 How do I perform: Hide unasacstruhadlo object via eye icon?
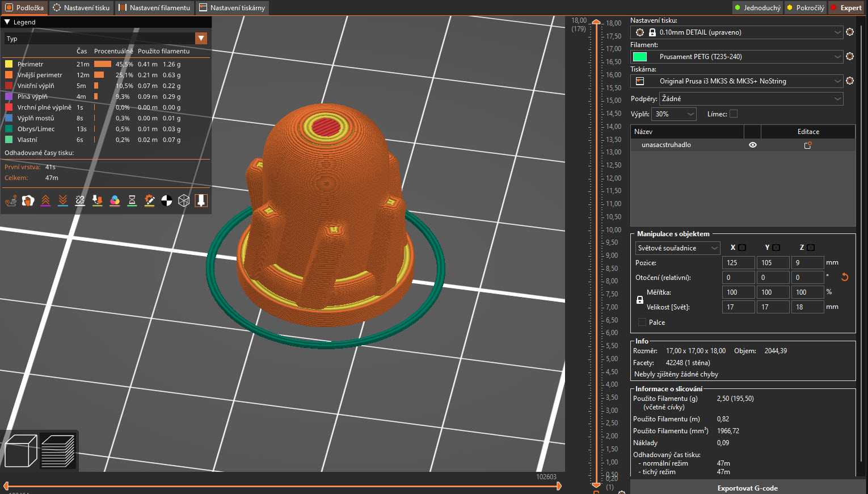(753, 145)
